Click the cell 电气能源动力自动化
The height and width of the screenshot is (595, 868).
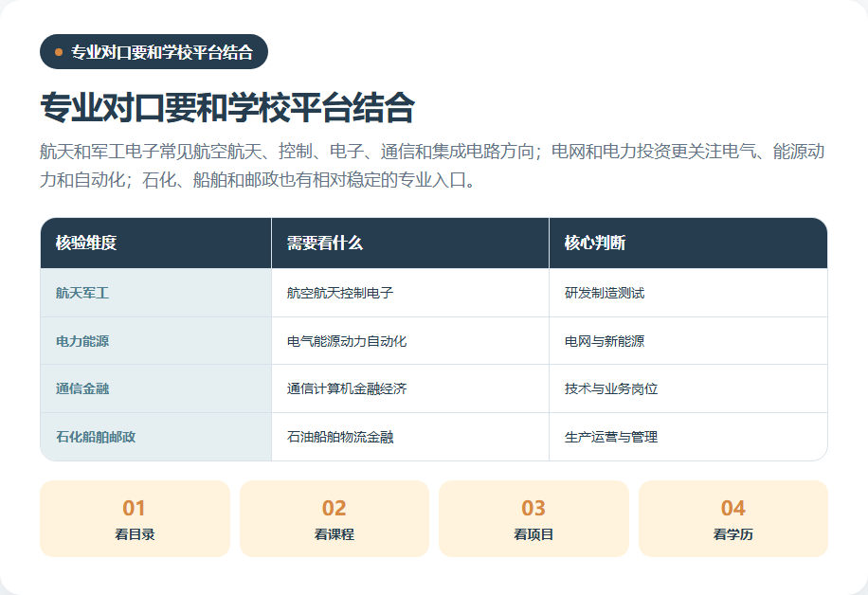tap(410, 341)
